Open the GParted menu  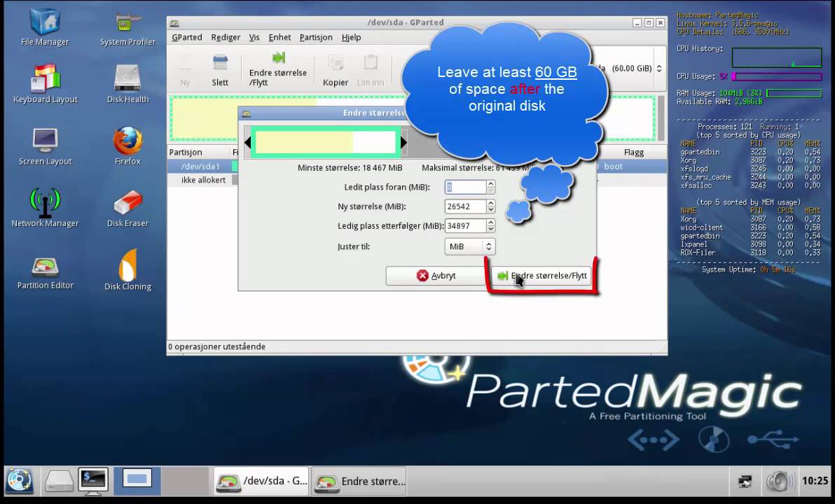(x=187, y=37)
